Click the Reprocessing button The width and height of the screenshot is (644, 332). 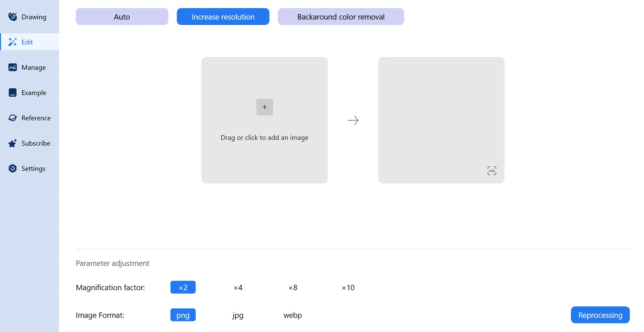click(600, 315)
